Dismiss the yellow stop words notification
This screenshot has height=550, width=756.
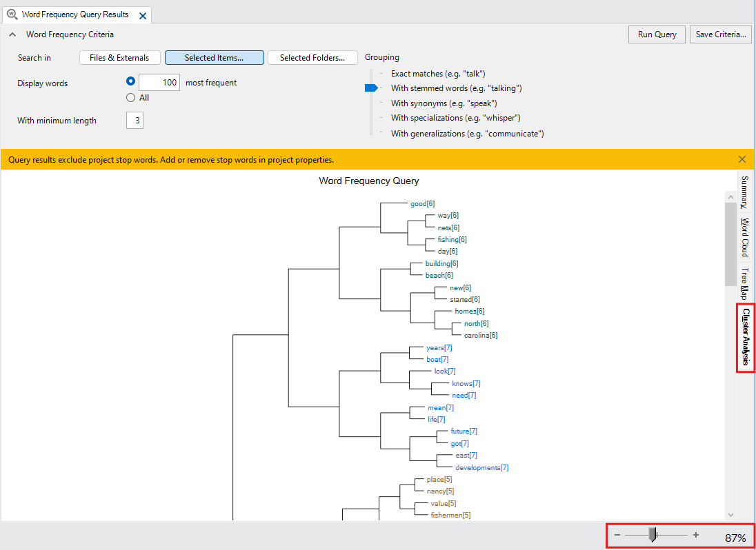742,159
